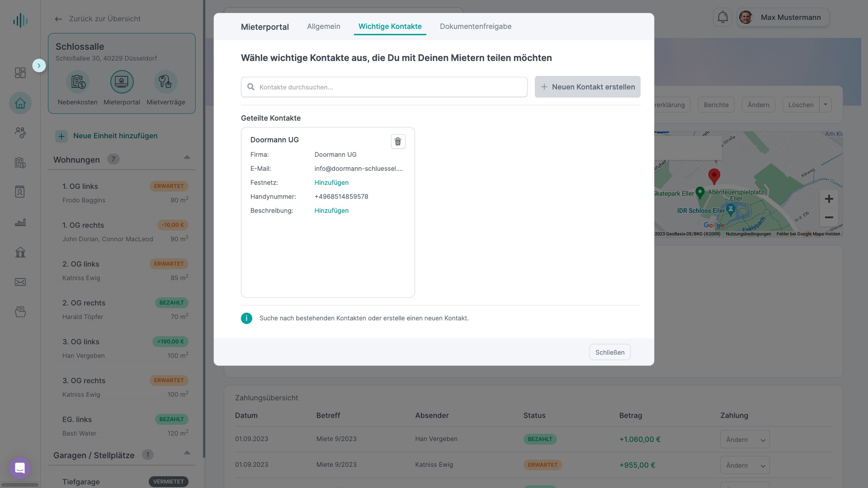This screenshot has height=488, width=868.
Task: Open the sidebar utility billing document icon
Action: click(20, 163)
